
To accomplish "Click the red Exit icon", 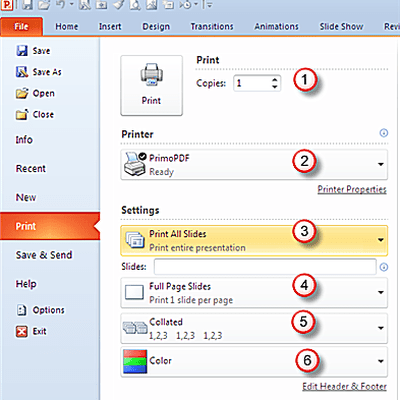I will [x=22, y=331].
